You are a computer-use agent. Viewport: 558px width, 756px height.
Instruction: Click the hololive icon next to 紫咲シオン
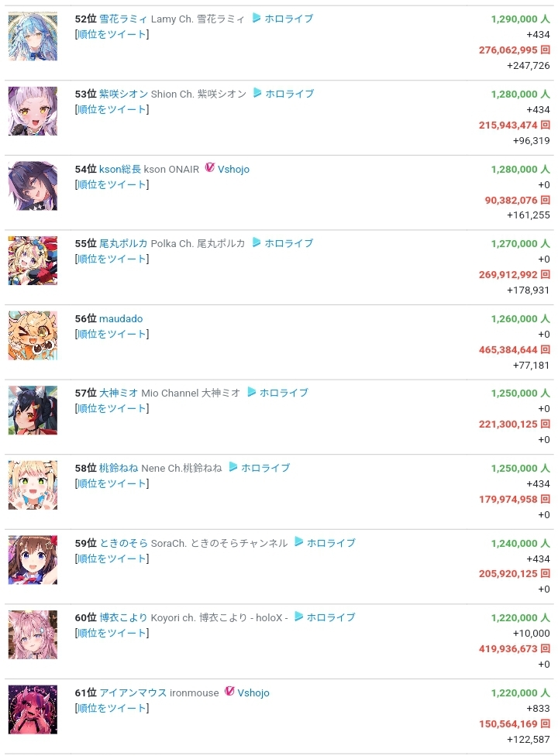pyautogui.click(x=257, y=93)
